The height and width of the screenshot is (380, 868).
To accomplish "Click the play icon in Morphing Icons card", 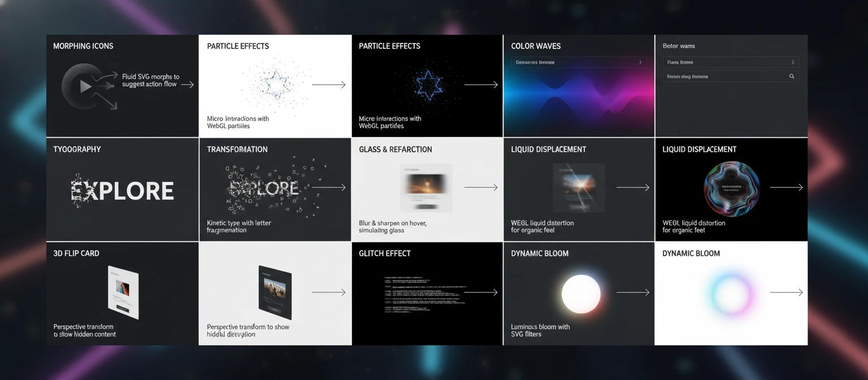I will coord(85,86).
